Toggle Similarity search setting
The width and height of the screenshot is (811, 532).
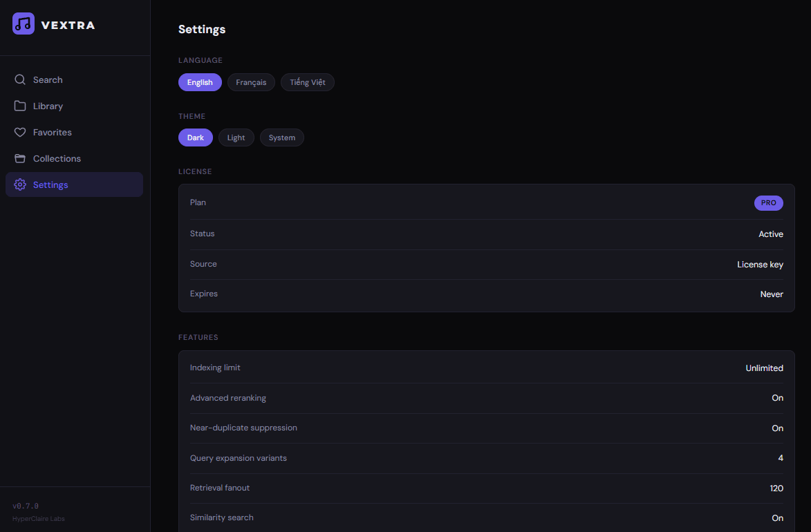777,517
